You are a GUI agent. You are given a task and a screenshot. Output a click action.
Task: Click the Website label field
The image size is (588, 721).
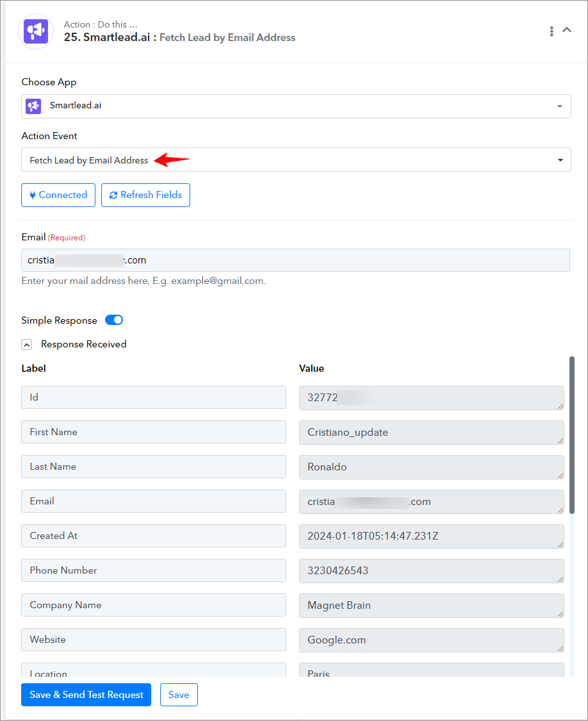coord(154,640)
